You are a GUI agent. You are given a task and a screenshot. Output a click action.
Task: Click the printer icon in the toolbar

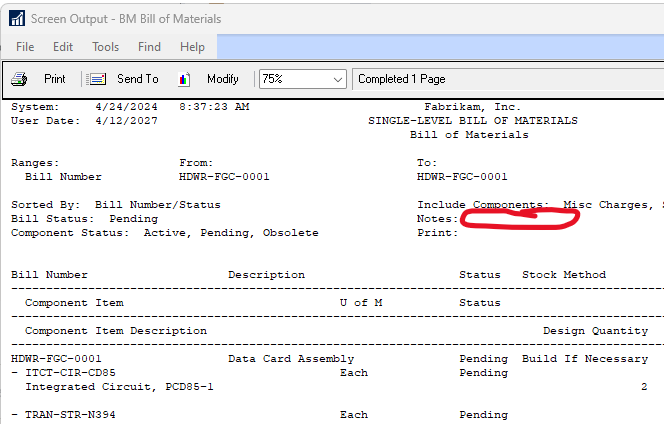[x=19, y=79]
